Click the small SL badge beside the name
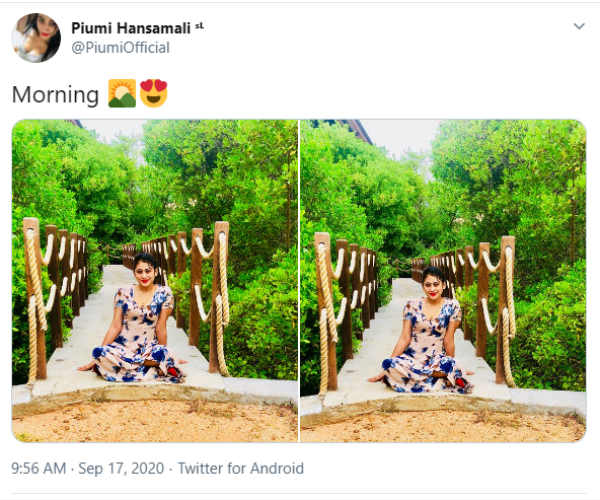Screen dimensions: 600x500 click(199, 26)
